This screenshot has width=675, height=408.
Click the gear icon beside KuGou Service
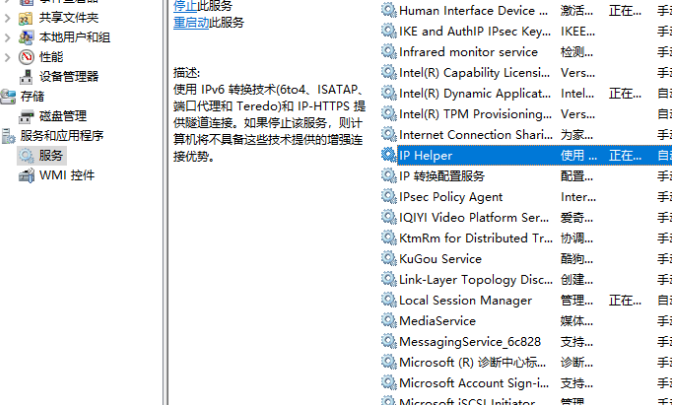click(389, 259)
